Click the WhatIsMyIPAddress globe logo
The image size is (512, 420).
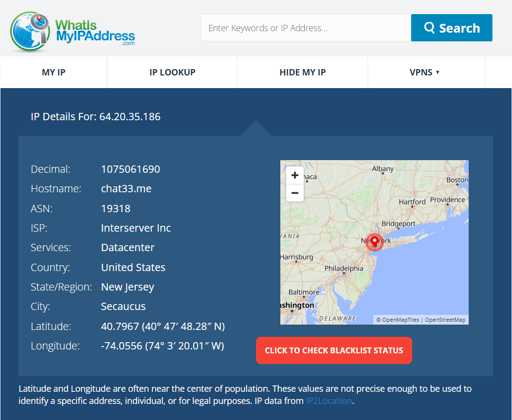(x=30, y=32)
